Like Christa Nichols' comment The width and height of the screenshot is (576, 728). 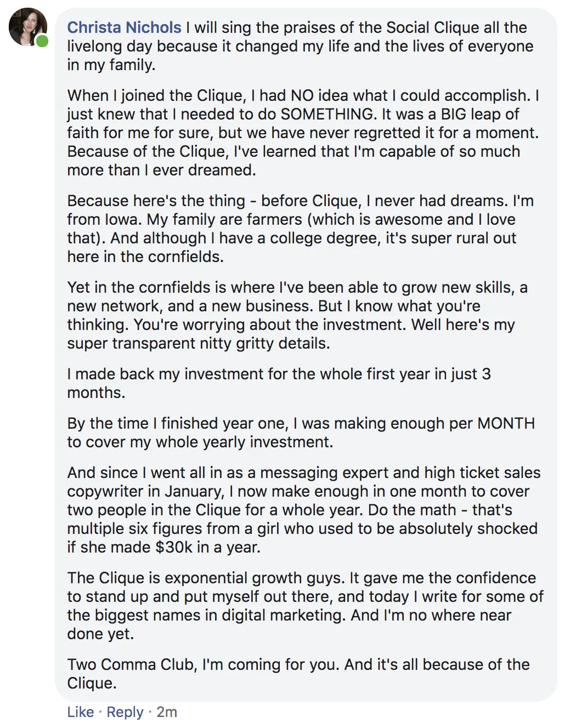pyautogui.click(x=80, y=712)
